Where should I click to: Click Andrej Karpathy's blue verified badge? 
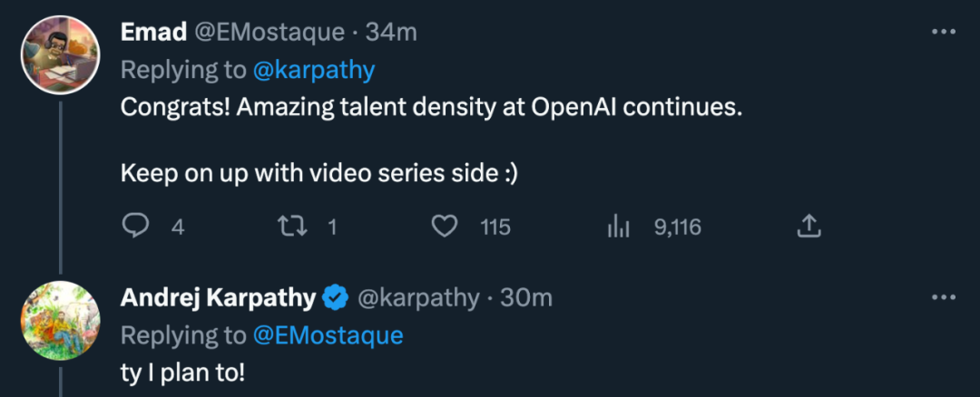[337, 297]
